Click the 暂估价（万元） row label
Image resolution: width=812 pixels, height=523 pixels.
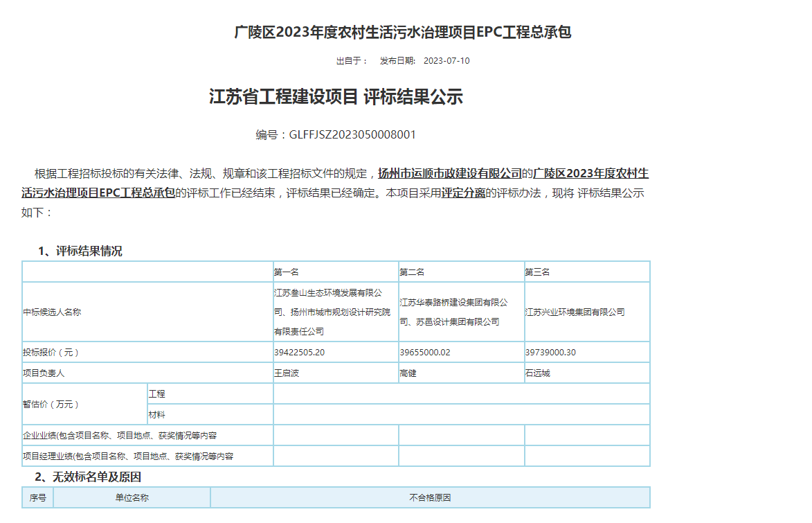pyautogui.click(x=51, y=405)
